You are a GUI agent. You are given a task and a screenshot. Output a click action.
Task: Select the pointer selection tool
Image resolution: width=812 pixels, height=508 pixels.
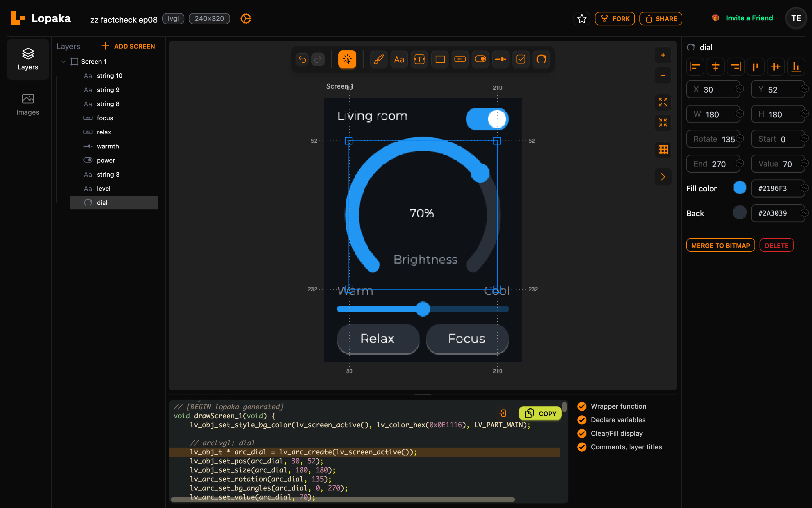tap(347, 60)
